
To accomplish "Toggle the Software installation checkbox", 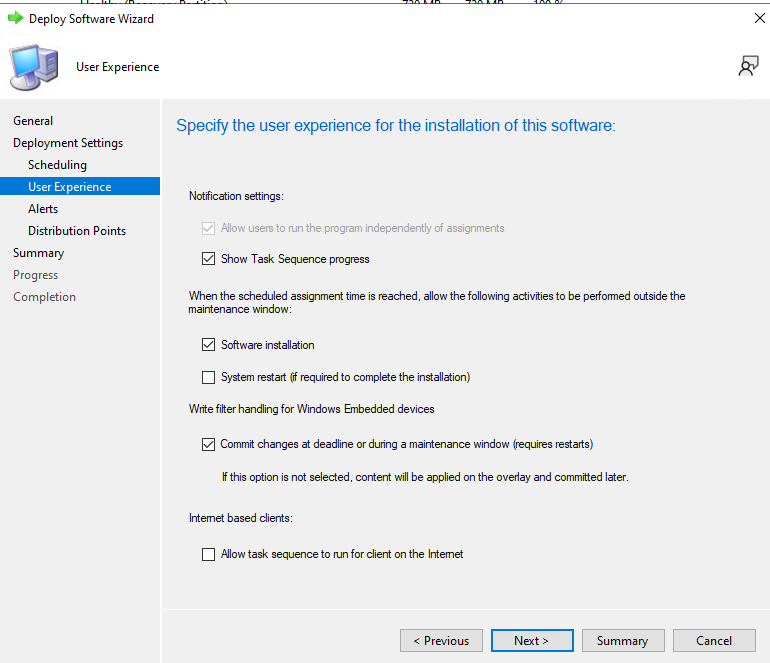I will click(208, 345).
